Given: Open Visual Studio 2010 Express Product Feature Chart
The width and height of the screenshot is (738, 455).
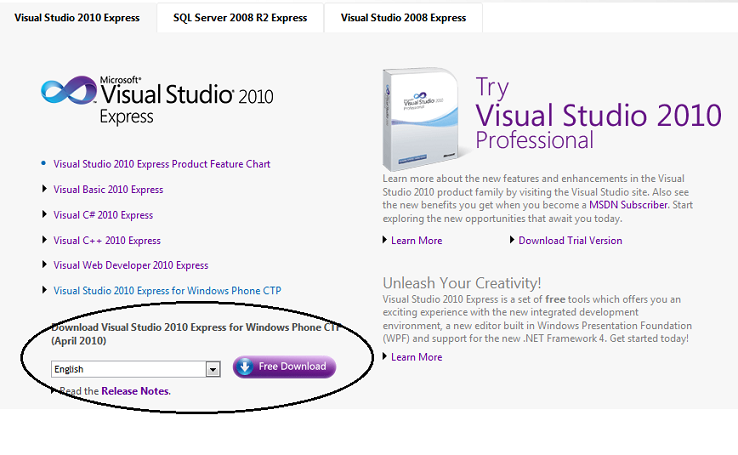Looking at the screenshot, I should pyautogui.click(x=162, y=164).
